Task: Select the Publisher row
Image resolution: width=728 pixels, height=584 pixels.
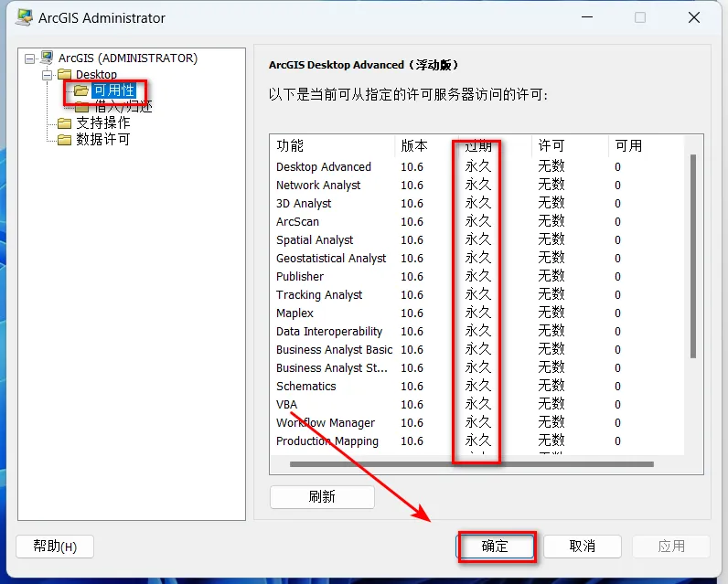Action: coord(477,276)
